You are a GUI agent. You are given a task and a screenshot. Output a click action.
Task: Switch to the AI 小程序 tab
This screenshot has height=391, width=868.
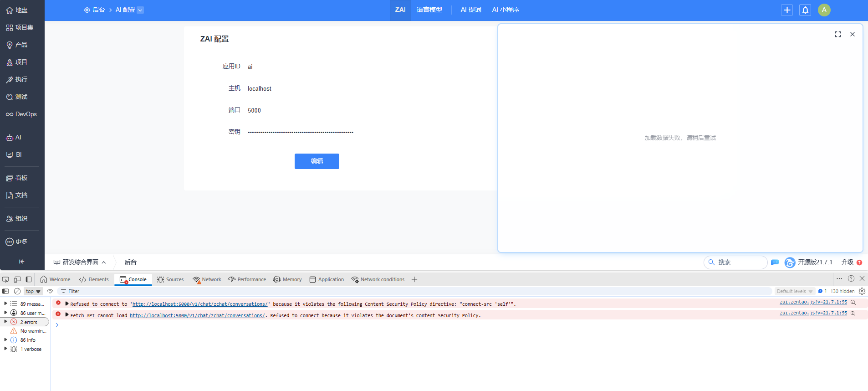tap(505, 10)
